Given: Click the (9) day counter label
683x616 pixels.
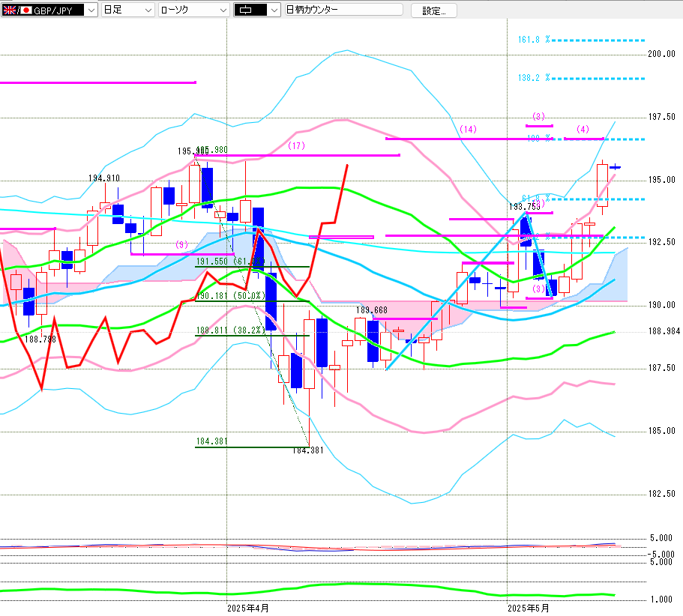Looking at the screenshot, I should click(181, 244).
